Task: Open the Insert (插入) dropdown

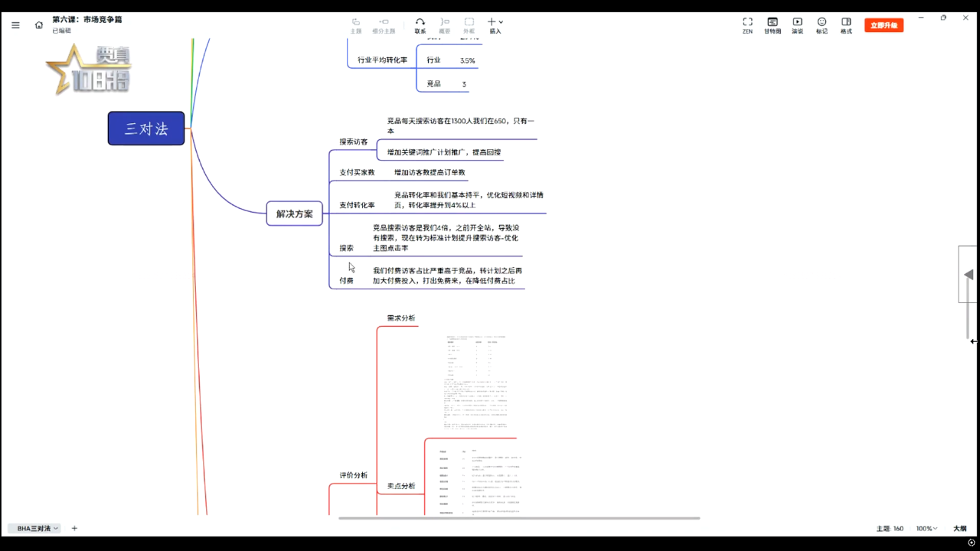Action: [x=495, y=25]
